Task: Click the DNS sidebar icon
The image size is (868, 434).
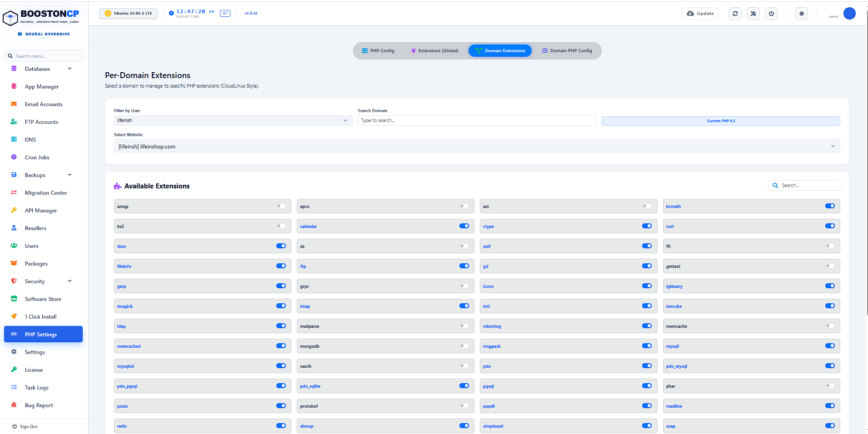Action: 14,139
